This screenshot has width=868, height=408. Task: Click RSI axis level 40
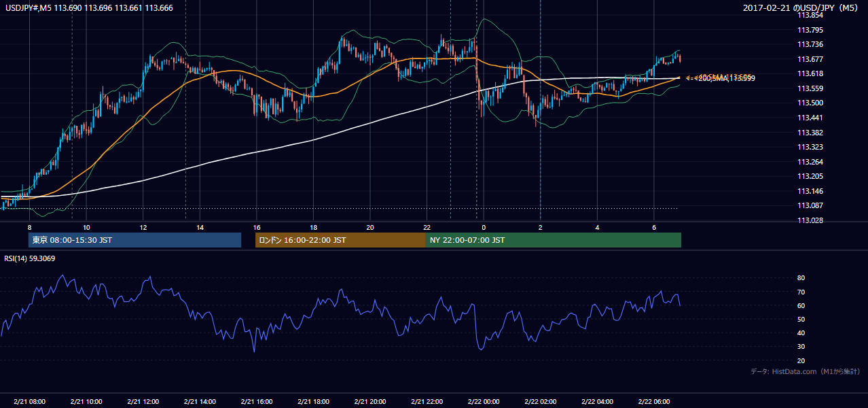point(801,333)
